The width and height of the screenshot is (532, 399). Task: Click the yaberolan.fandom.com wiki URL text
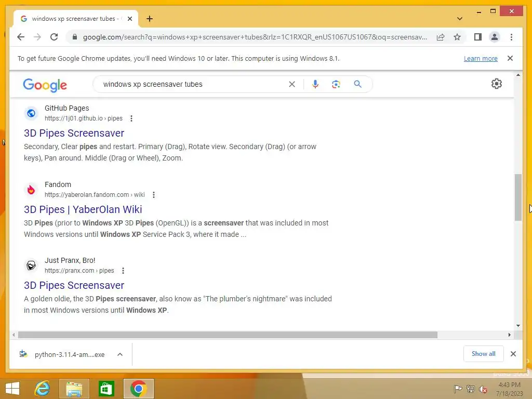coord(95,195)
